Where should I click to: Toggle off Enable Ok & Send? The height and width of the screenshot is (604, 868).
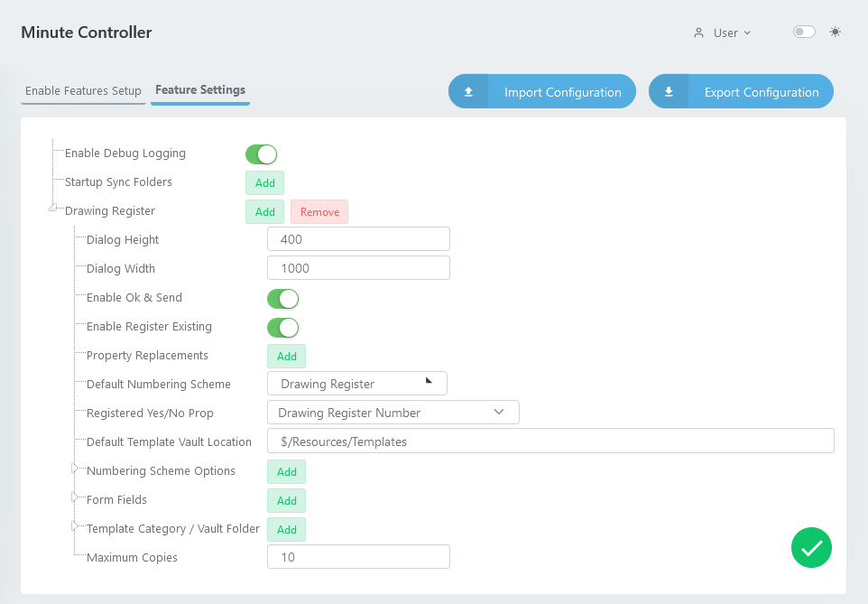(282, 298)
